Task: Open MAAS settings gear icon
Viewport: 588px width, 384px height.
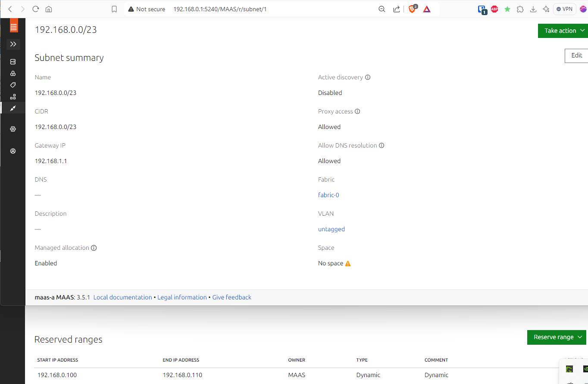Action: pos(13,129)
